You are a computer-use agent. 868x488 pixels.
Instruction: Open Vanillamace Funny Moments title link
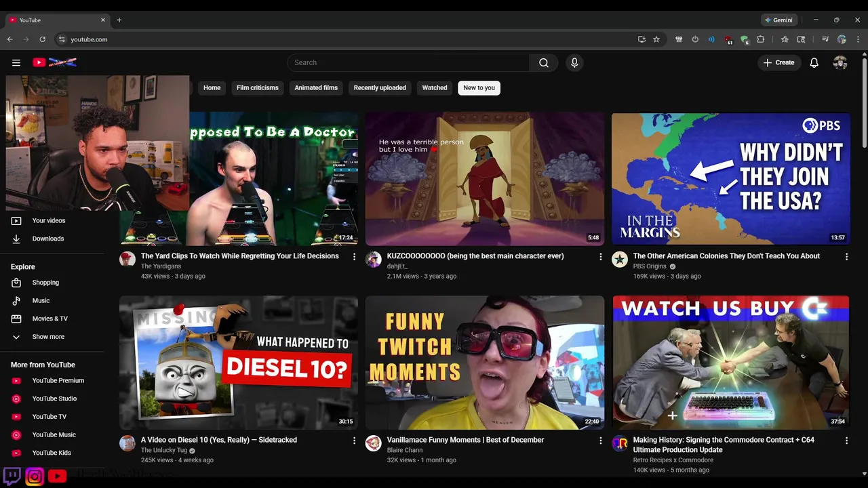(x=466, y=440)
